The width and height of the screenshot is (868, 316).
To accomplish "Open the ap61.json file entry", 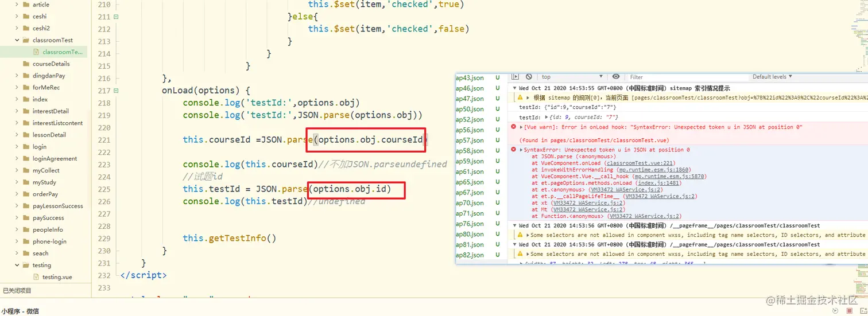I will [470, 171].
